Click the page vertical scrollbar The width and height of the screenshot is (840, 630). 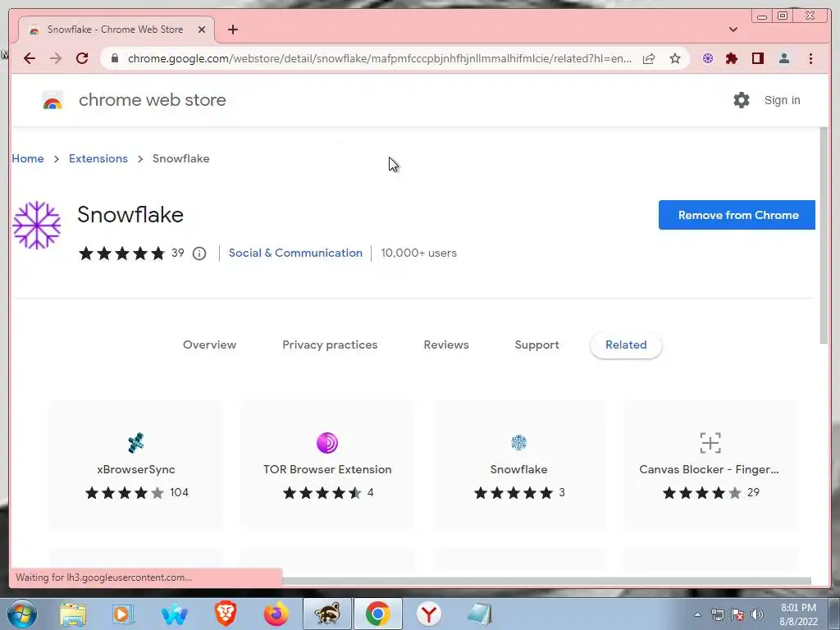coord(824,235)
